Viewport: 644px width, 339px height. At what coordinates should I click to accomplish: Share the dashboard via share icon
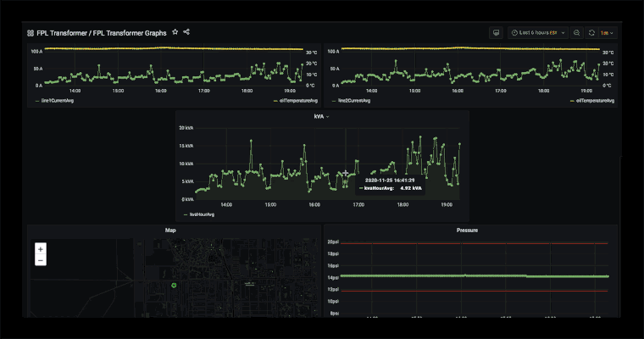[186, 32]
